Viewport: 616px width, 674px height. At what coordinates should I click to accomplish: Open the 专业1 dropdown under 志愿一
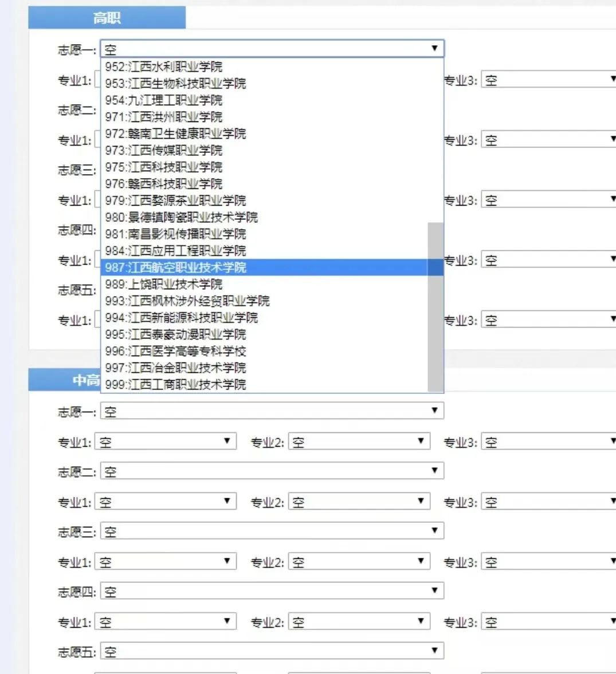166,441
